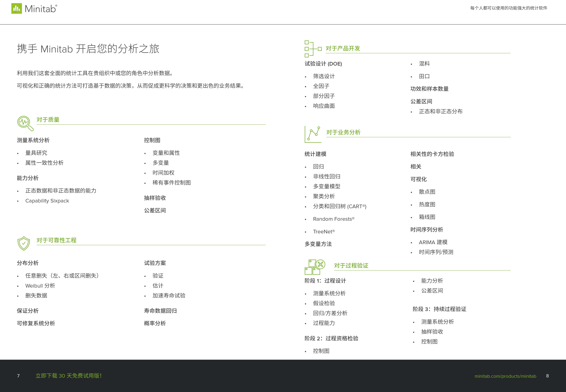
Task: Click the 属性一致性分析 bullet item
Action: point(44,163)
